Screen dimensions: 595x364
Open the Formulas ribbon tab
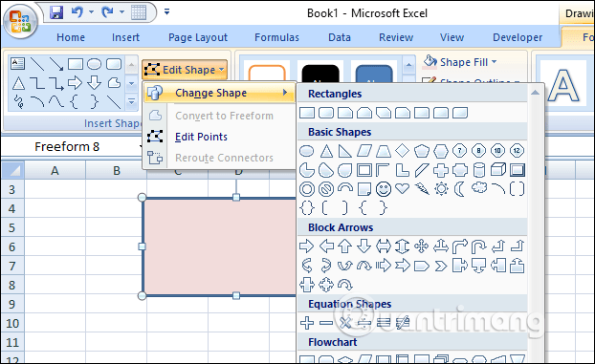tap(276, 37)
